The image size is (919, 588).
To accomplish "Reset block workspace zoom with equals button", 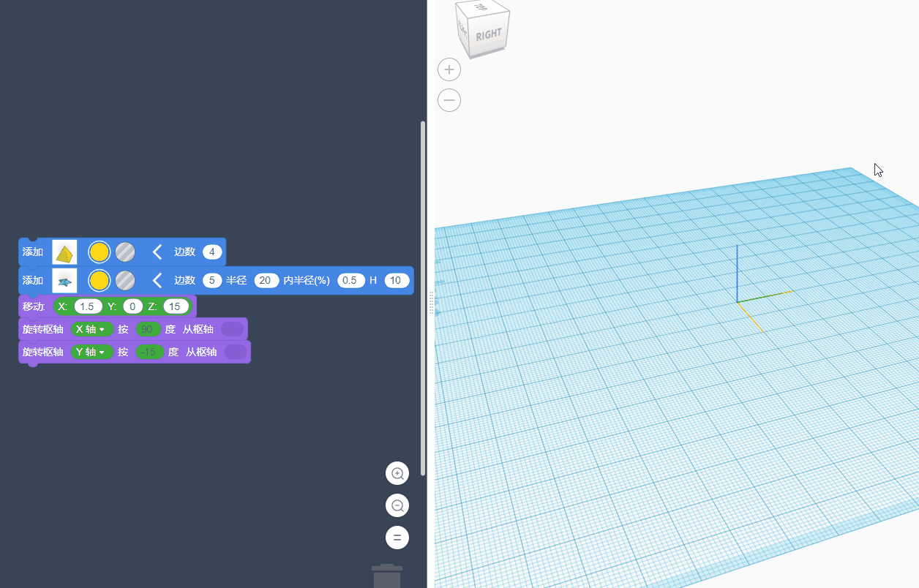I will tap(397, 538).
